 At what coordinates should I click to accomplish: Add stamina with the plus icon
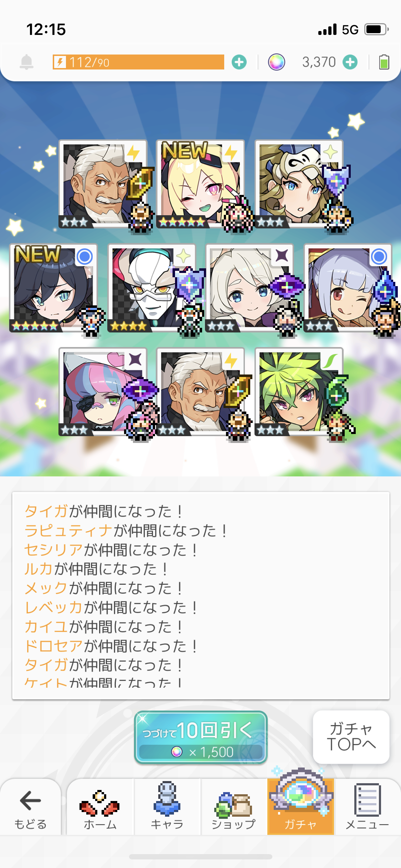[239, 62]
